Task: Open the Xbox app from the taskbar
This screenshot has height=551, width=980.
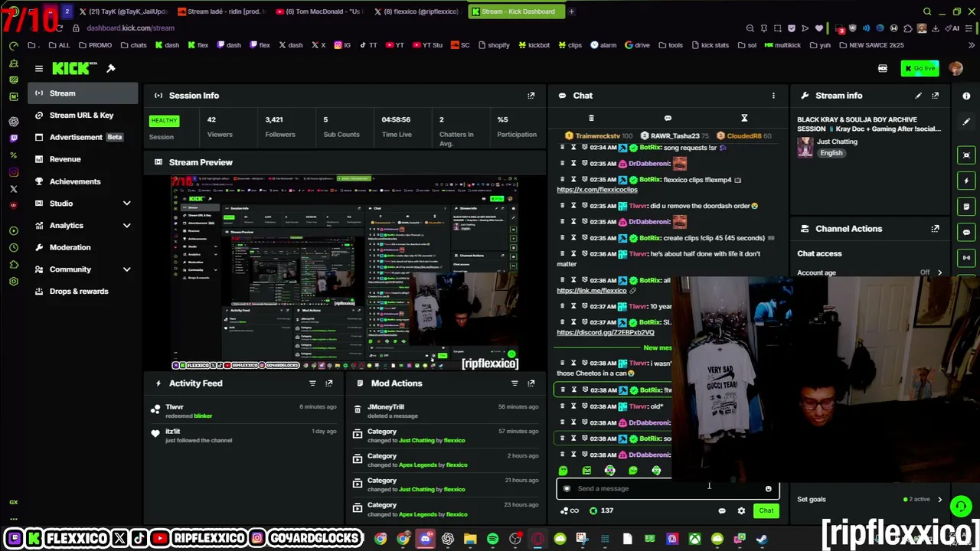Action: point(694,539)
